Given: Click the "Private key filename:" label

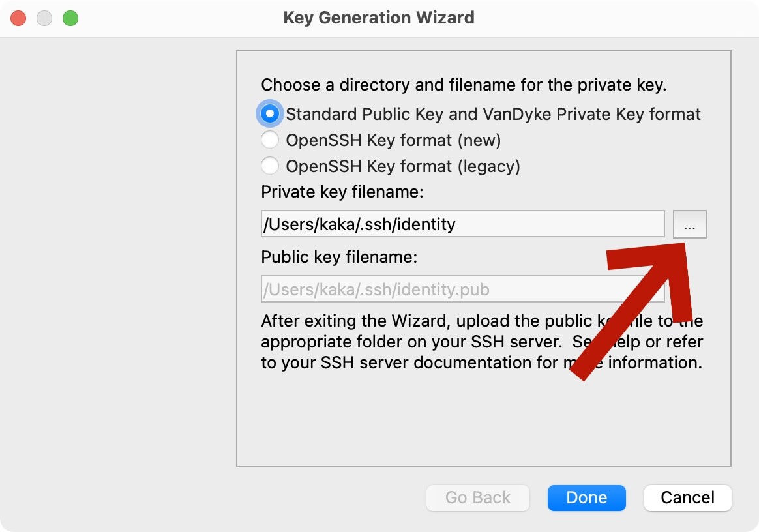Looking at the screenshot, I should coord(342,192).
